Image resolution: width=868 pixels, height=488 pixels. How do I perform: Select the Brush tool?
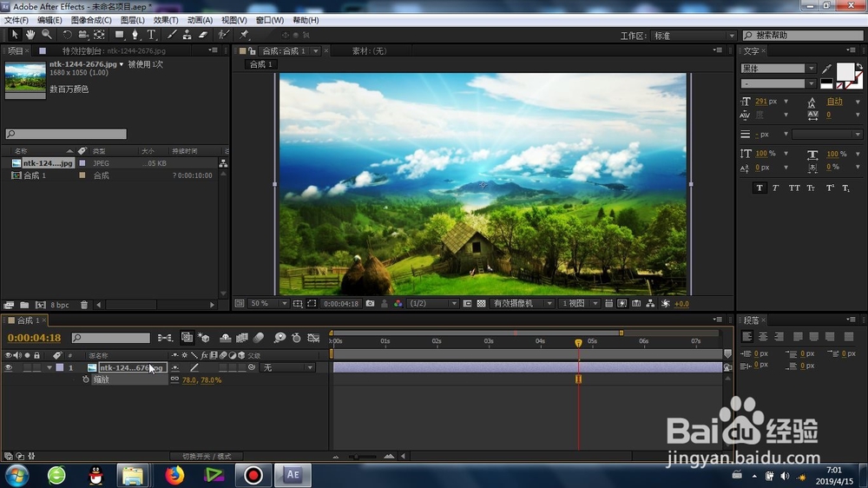[172, 35]
